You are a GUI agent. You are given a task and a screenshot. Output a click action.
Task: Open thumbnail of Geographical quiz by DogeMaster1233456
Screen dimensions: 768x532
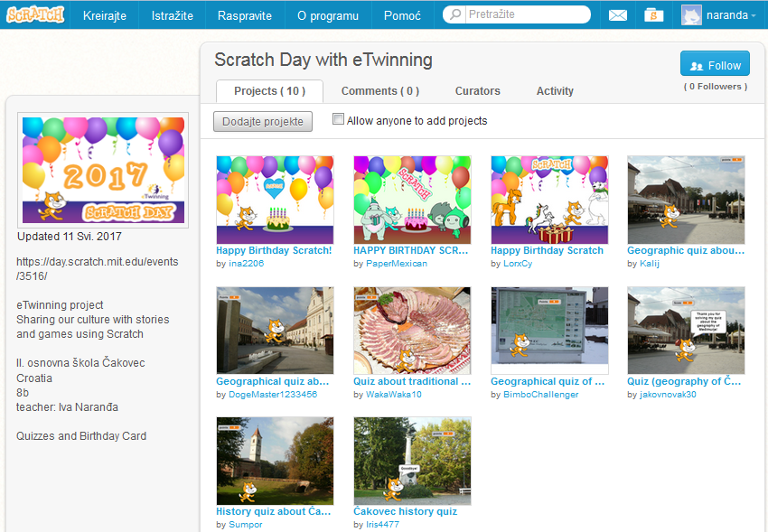click(275, 331)
